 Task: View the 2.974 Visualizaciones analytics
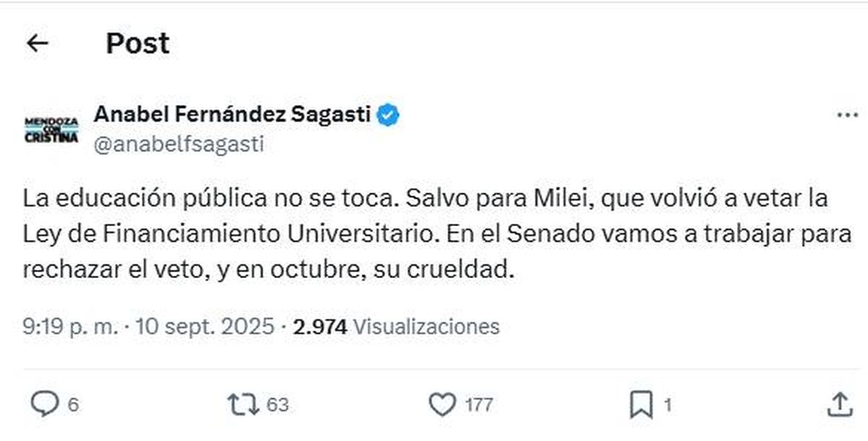click(396, 327)
